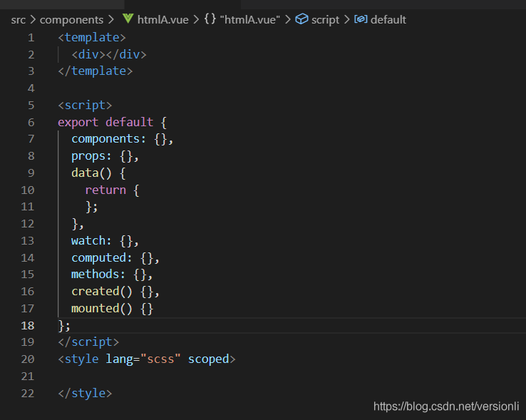Click the "components" property on line 7
Viewport: 526px width, 420px height.
point(105,139)
